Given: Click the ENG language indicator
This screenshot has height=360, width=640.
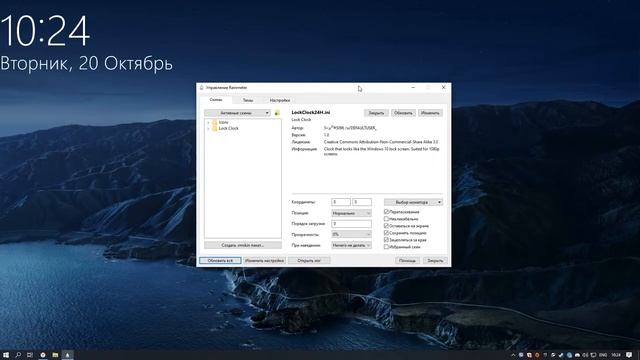Looking at the screenshot, I should 603,355.
